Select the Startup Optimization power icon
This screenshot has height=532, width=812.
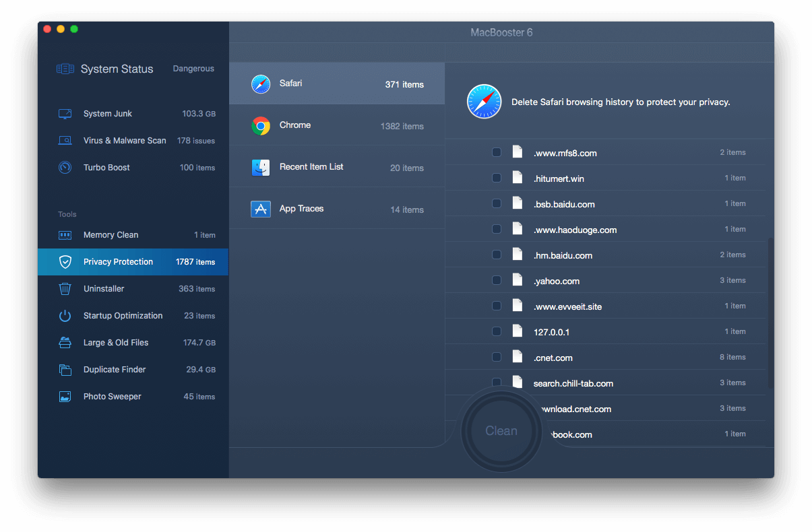(x=65, y=316)
